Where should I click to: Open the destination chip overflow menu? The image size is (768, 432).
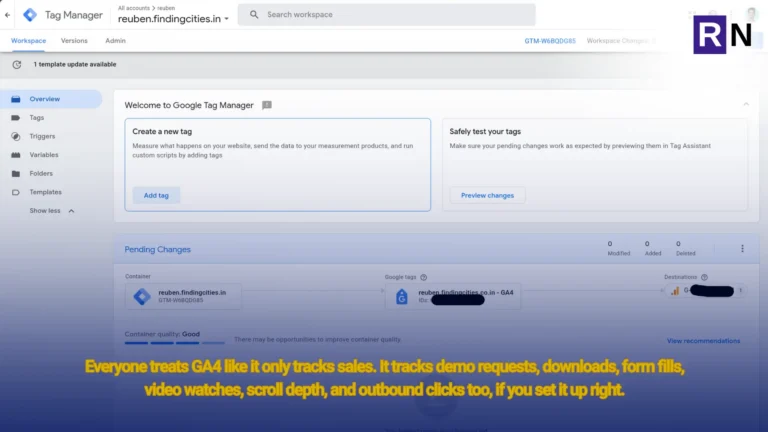tap(741, 290)
